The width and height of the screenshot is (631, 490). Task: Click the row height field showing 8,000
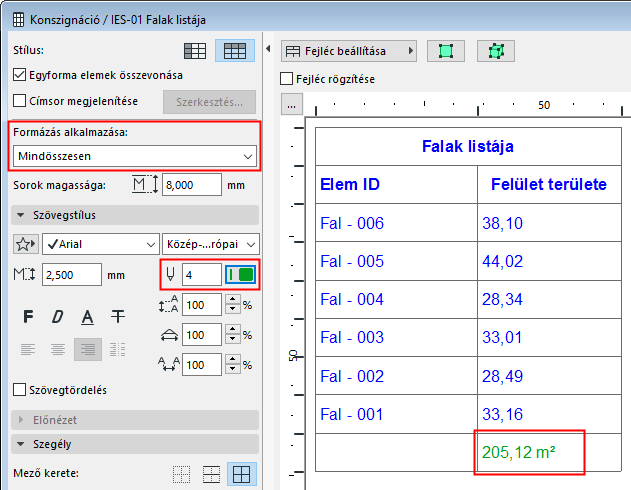[192, 185]
